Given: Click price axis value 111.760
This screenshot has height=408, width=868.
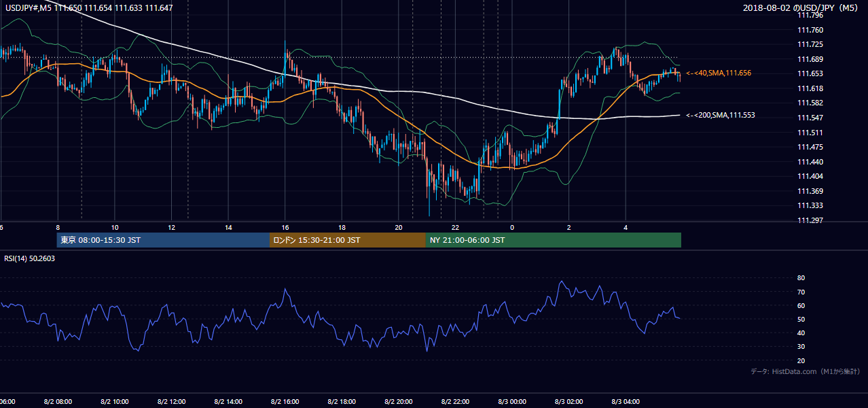Looking at the screenshot, I should (810, 30).
